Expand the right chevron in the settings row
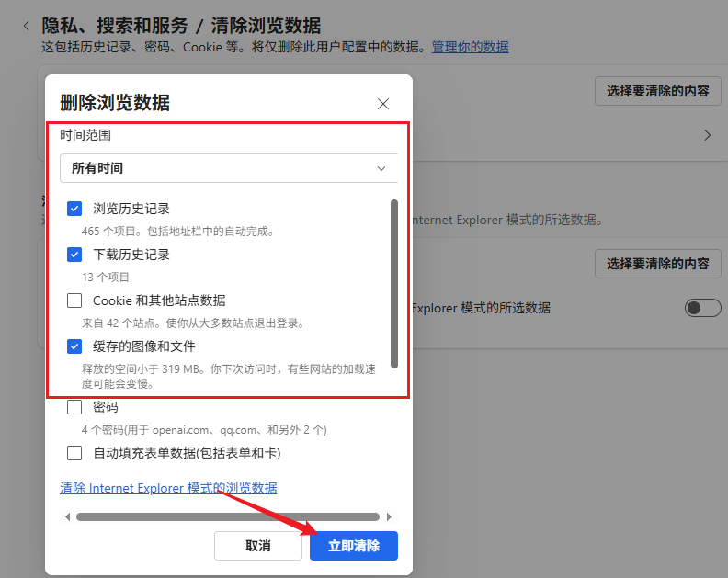The image size is (728, 578). [707, 135]
